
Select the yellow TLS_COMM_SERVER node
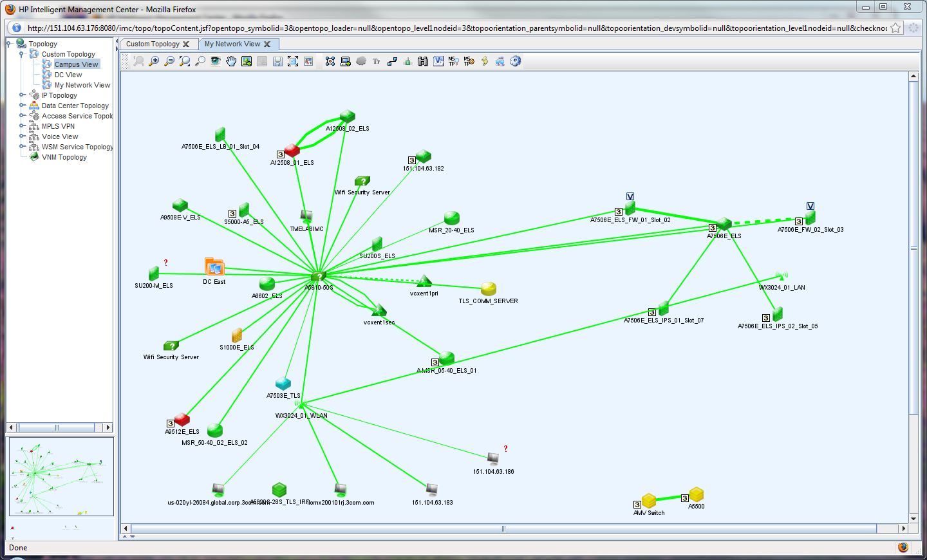click(489, 289)
